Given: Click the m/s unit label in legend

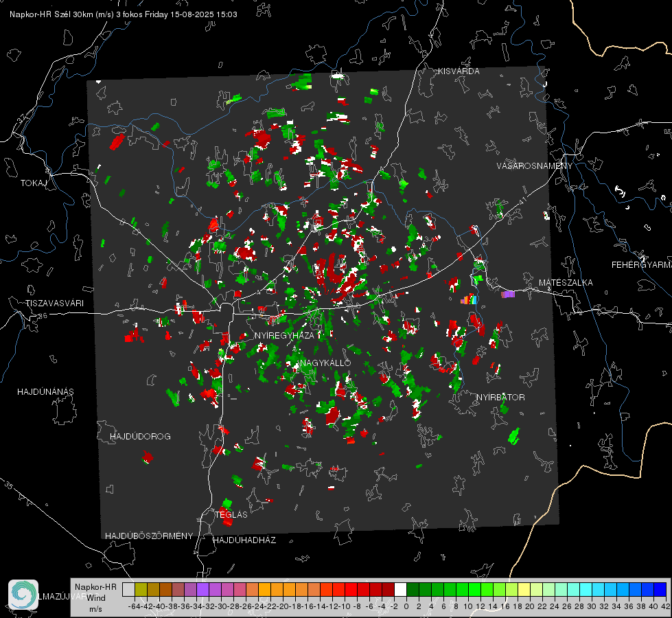Looking at the screenshot, I should 95,608.
